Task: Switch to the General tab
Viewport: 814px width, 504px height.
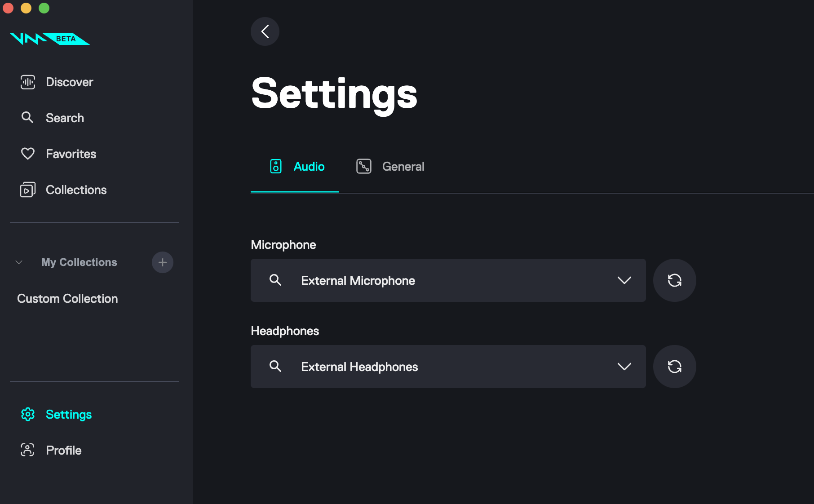Action: point(390,167)
